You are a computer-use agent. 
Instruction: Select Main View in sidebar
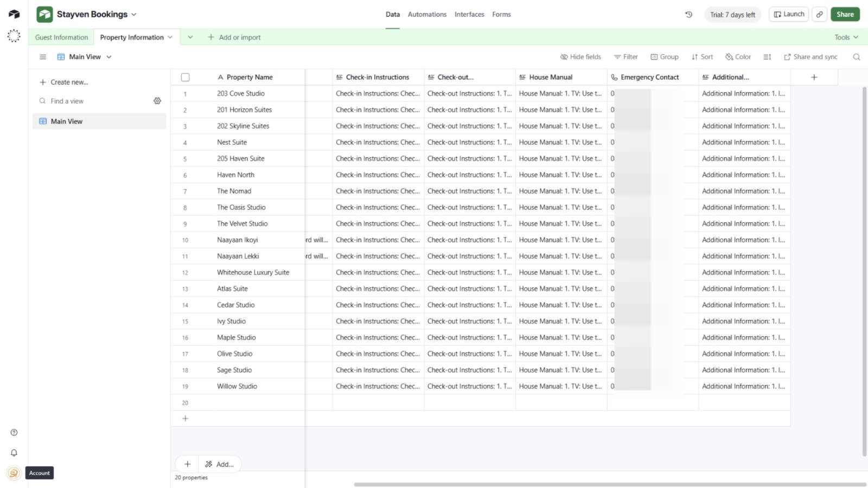click(x=99, y=121)
